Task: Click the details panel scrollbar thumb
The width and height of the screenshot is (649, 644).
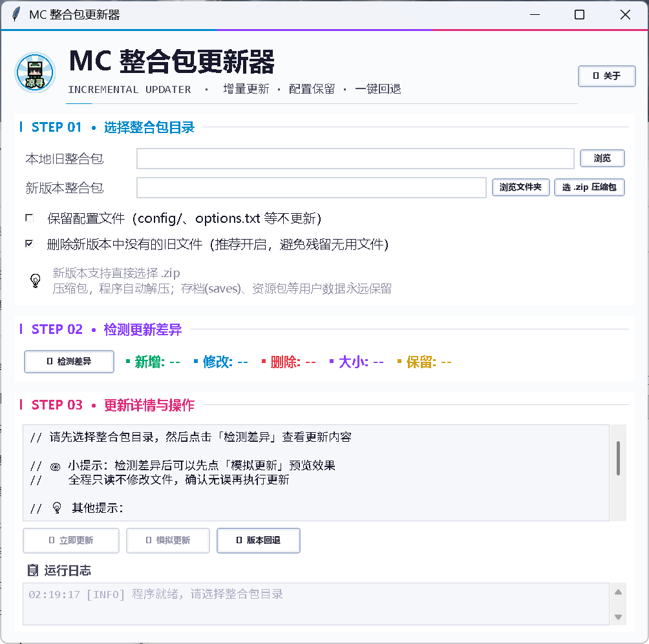Action: click(618, 458)
